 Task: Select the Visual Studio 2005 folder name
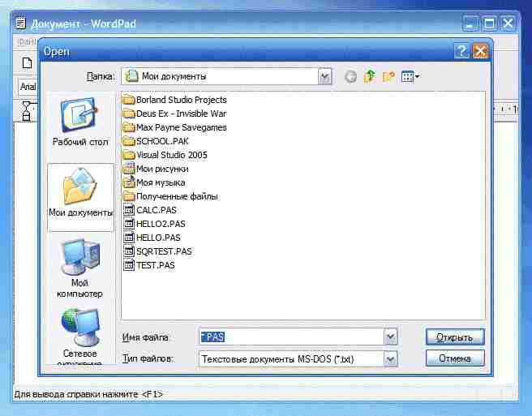[x=172, y=155]
